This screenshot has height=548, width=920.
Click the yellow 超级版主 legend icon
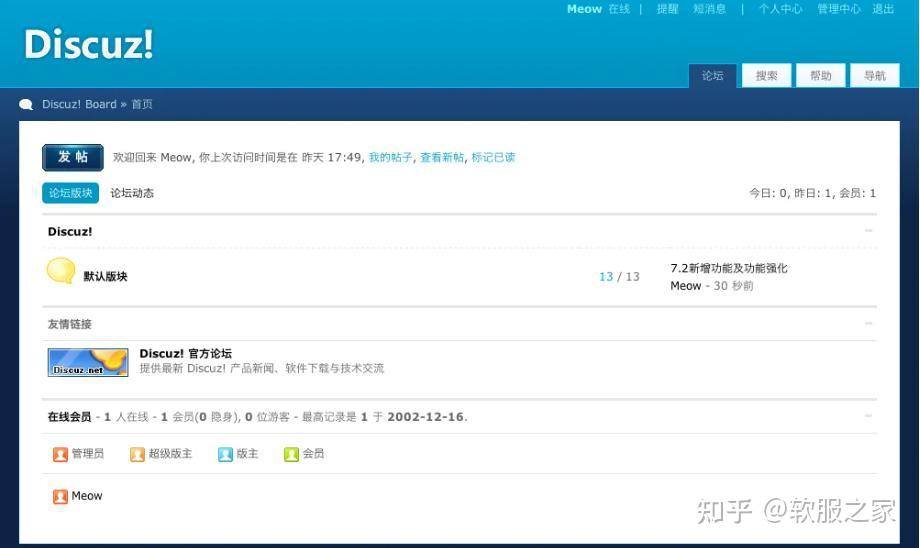tap(137, 454)
